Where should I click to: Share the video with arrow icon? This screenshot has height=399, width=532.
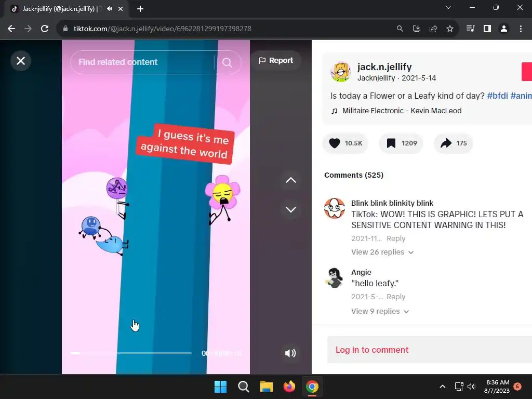(x=446, y=143)
